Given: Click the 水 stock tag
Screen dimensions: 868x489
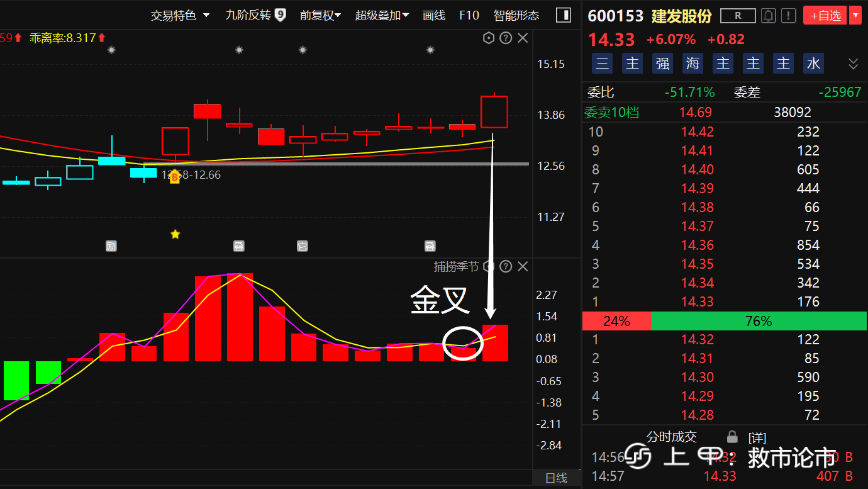Looking at the screenshot, I should point(813,64).
